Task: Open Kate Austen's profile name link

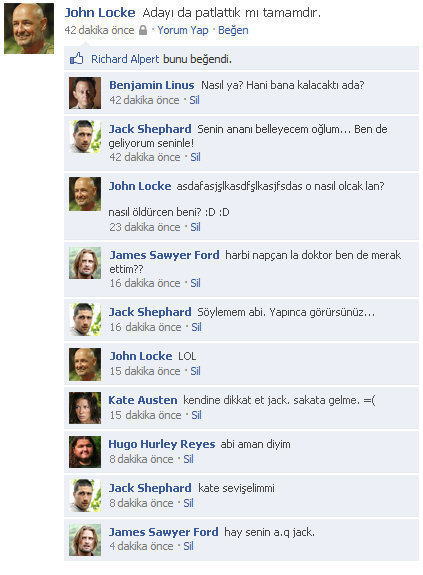Action: click(143, 400)
